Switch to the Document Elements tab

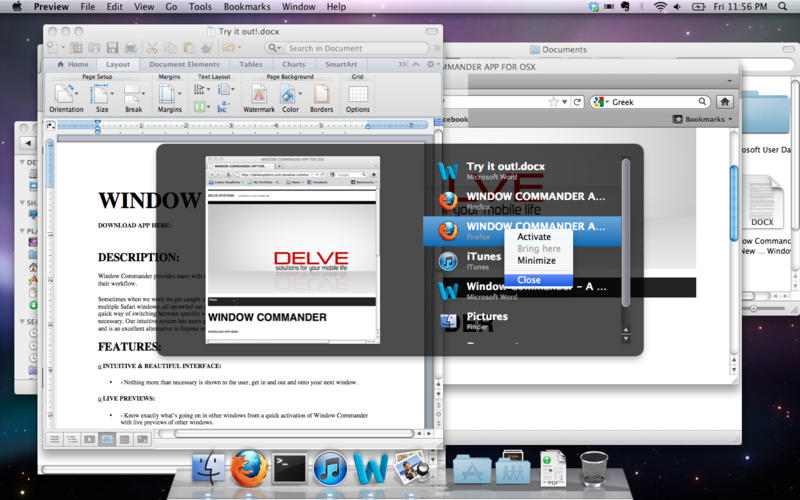point(184,64)
